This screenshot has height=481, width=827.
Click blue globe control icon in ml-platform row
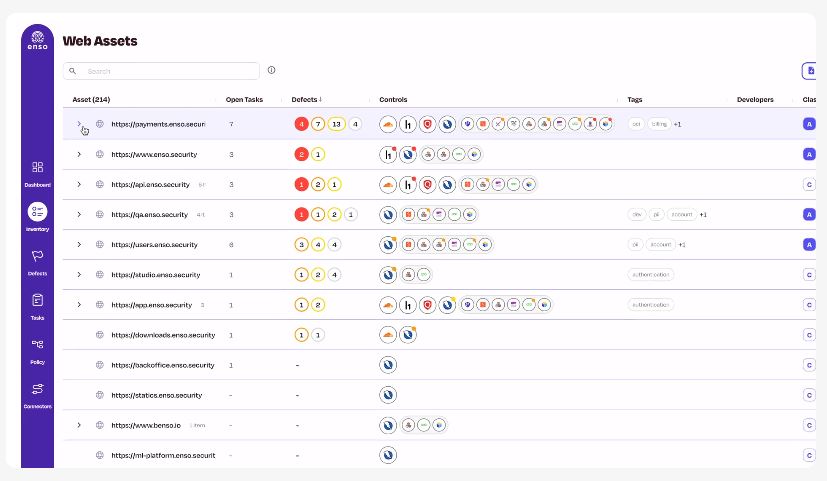(x=388, y=455)
